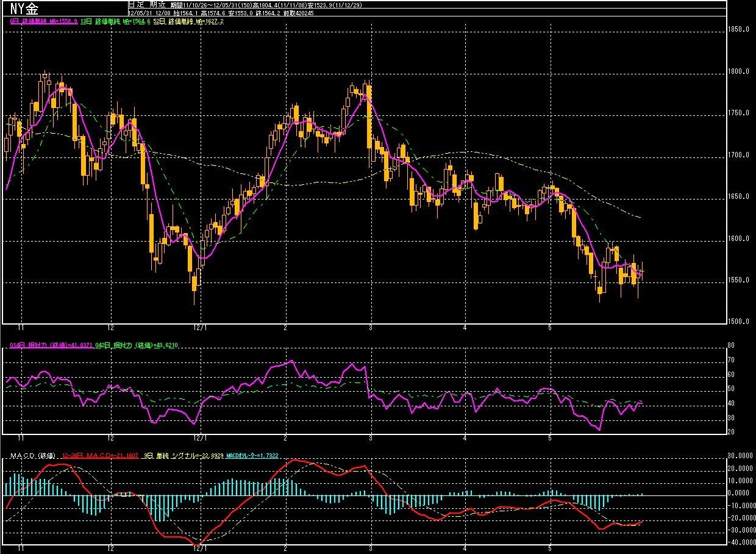Click the 1550.0 price axis label
Image resolution: width=756 pixels, height=554 pixels.
point(738,280)
